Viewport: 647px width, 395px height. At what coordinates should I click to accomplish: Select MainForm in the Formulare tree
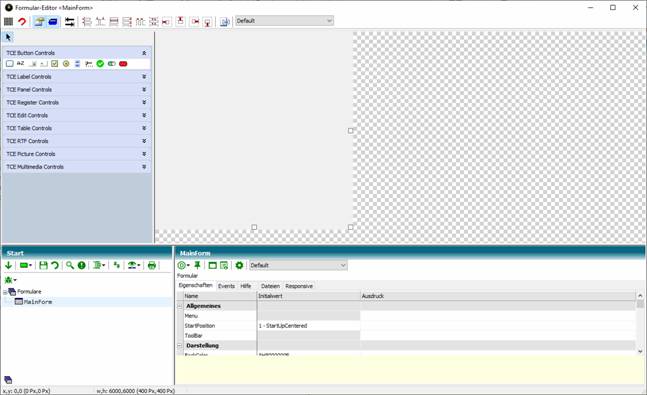coord(38,302)
